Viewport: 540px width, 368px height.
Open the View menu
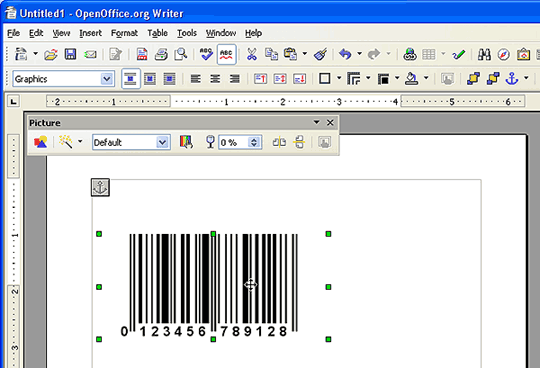[x=61, y=33]
